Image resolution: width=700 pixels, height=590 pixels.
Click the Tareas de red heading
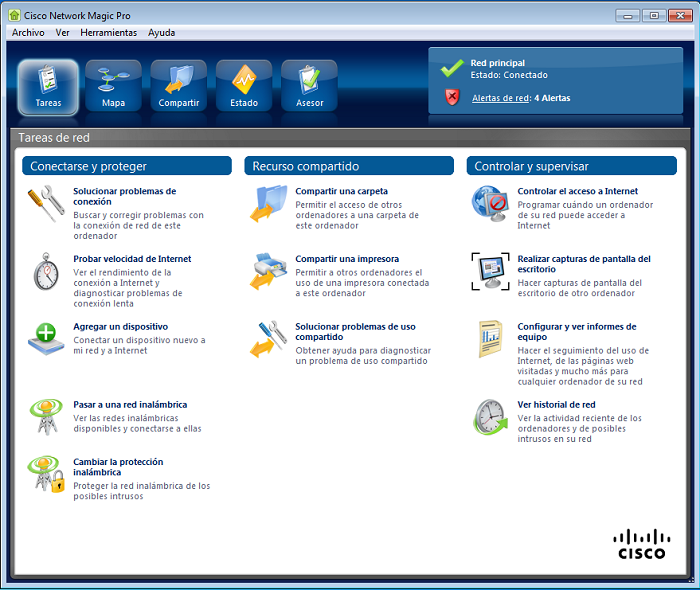click(54, 137)
